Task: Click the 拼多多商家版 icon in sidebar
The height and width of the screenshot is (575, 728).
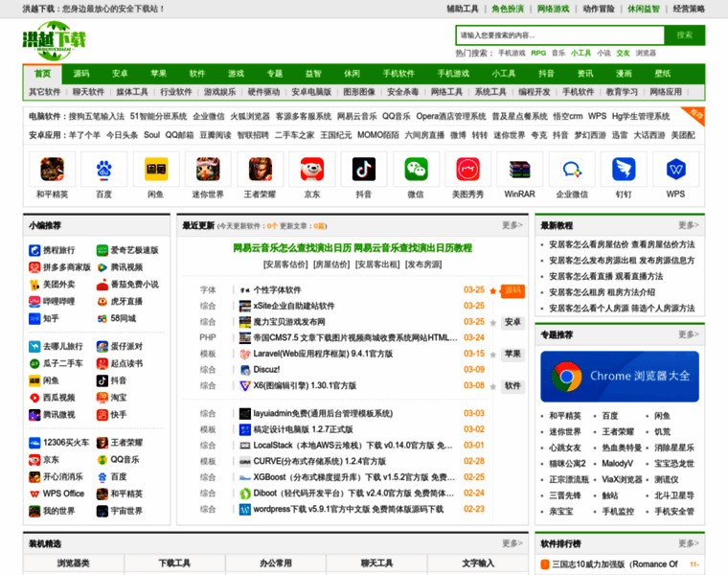Action: click(x=34, y=267)
